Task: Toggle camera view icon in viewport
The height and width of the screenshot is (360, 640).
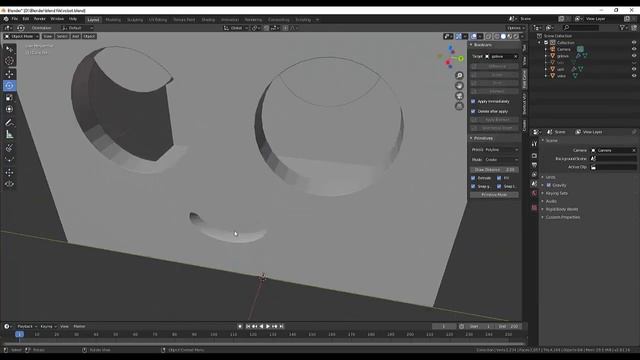Action: point(459,96)
